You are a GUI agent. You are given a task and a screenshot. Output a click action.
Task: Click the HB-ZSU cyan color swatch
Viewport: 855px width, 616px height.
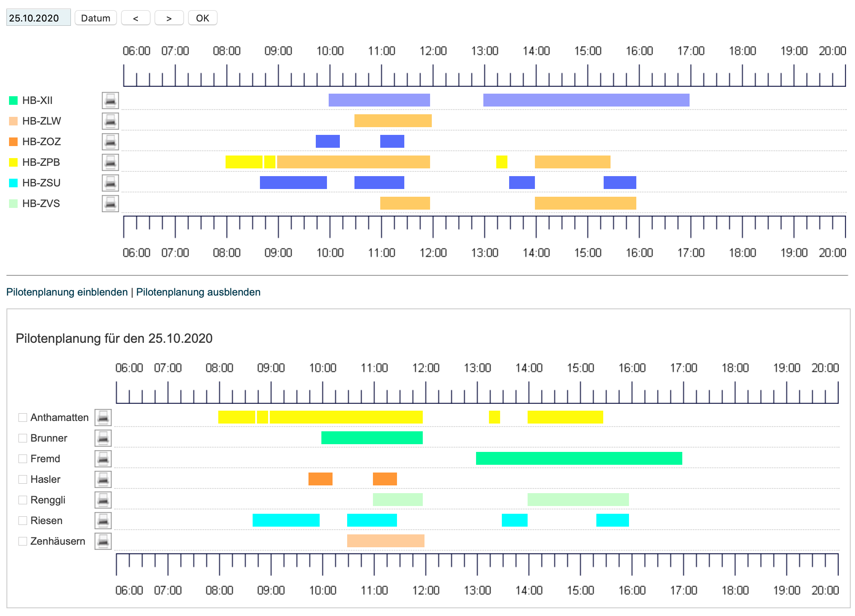click(x=13, y=183)
